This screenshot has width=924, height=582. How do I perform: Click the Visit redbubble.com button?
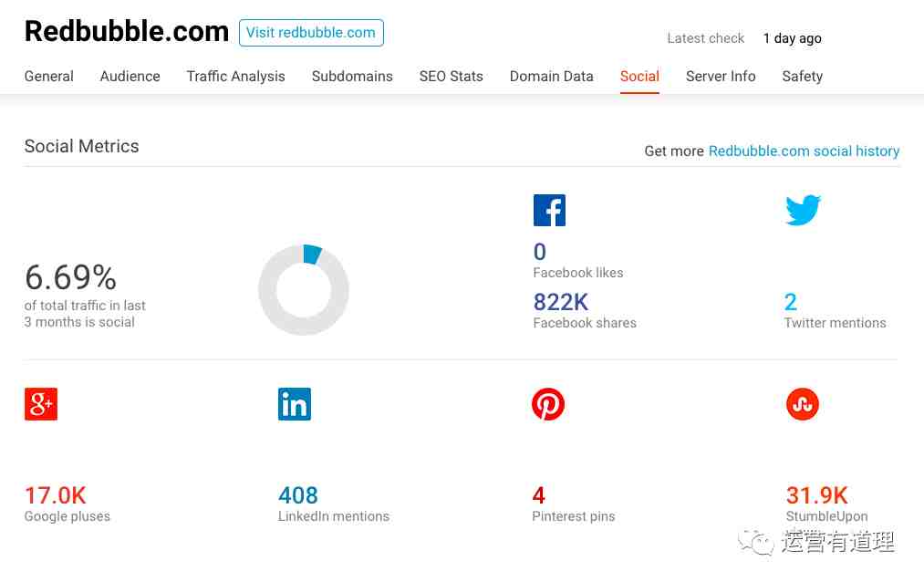(x=311, y=33)
